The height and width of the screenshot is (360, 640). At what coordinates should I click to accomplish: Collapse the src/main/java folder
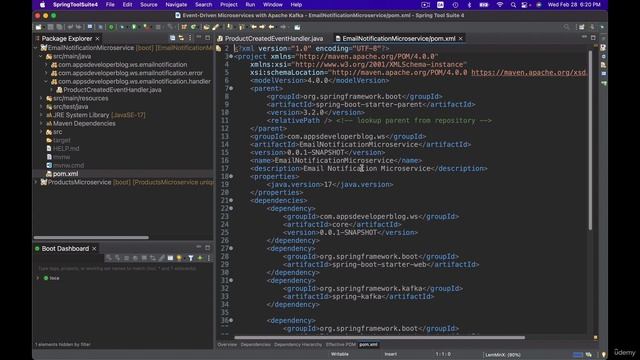pos(41,56)
